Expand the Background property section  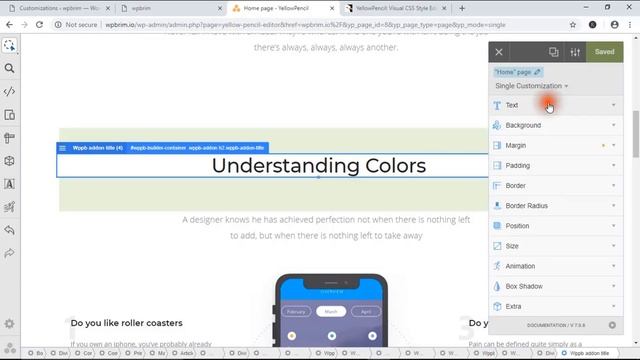[x=556, y=125]
